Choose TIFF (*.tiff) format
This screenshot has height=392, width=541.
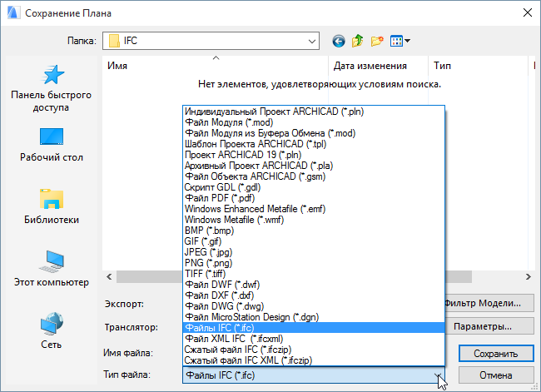click(314, 274)
